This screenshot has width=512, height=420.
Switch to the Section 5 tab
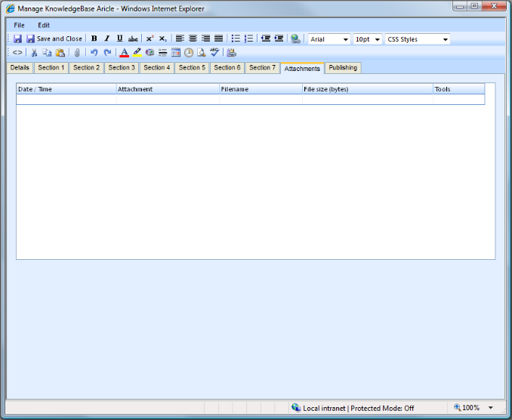coord(192,67)
